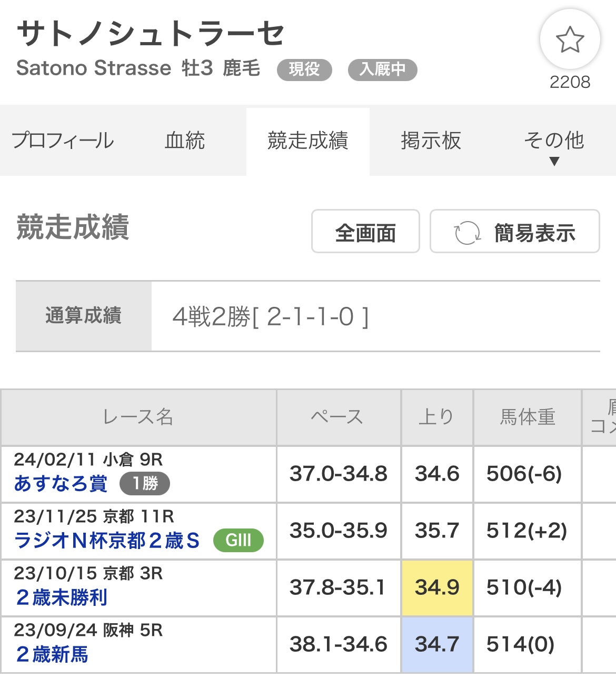Click the レース名 column header
Viewport: 616px width, 698px height.
click(x=138, y=417)
